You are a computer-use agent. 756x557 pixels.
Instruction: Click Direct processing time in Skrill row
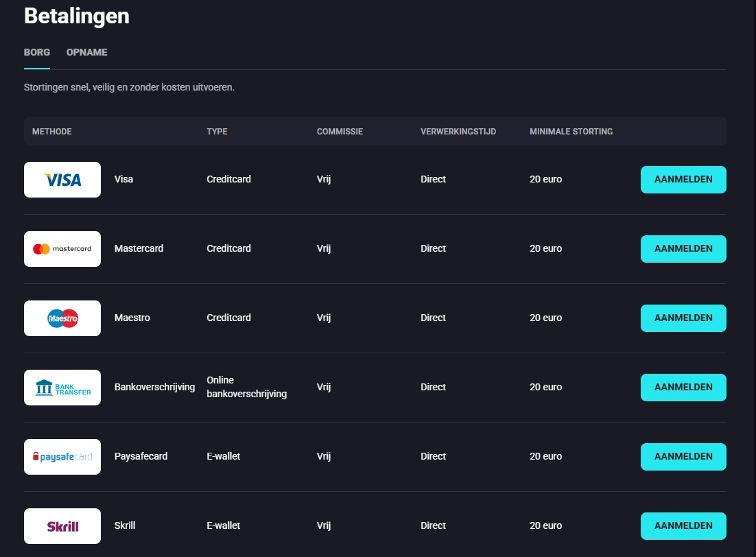click(x=433, y=525)
